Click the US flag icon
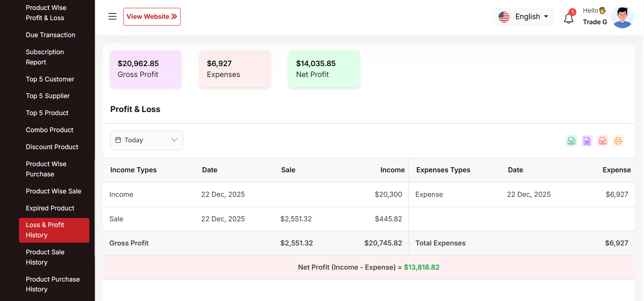The width and height of the screenshot is (644, 301). (x=504, y=17)
